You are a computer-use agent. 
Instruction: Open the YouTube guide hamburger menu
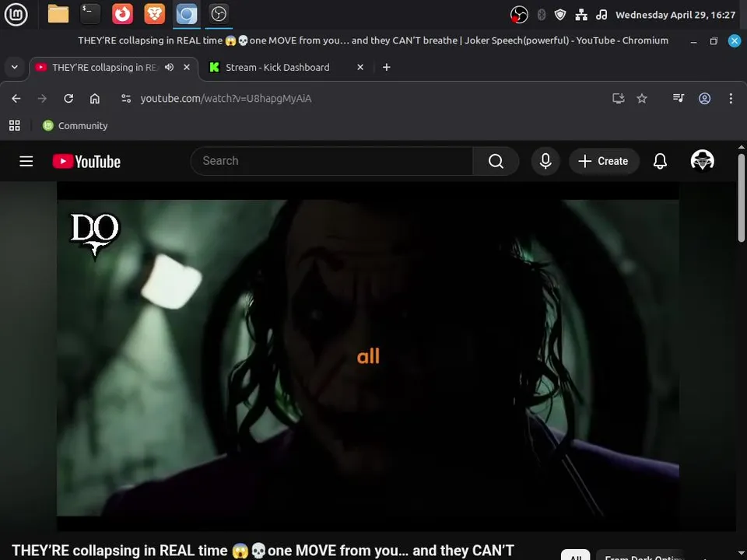tap(26, 162)
